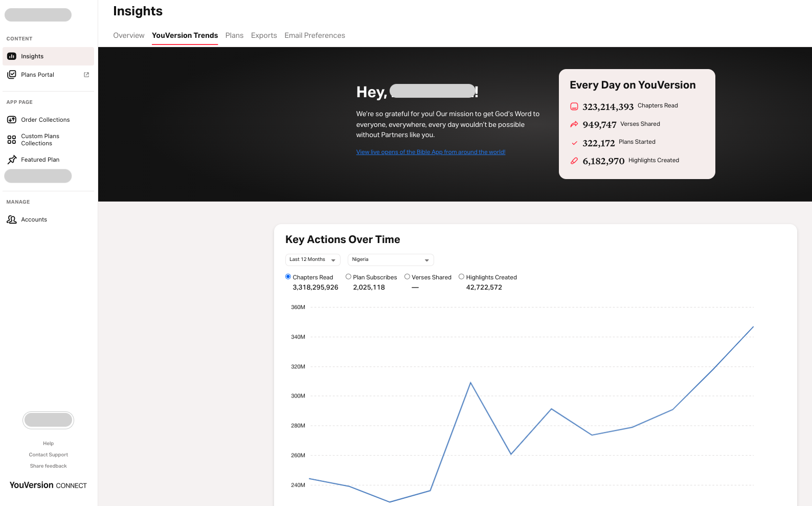812x506 pixels.
Task: Click the 322,172 Plans Started figure
Action: click(x=599, y=143)
